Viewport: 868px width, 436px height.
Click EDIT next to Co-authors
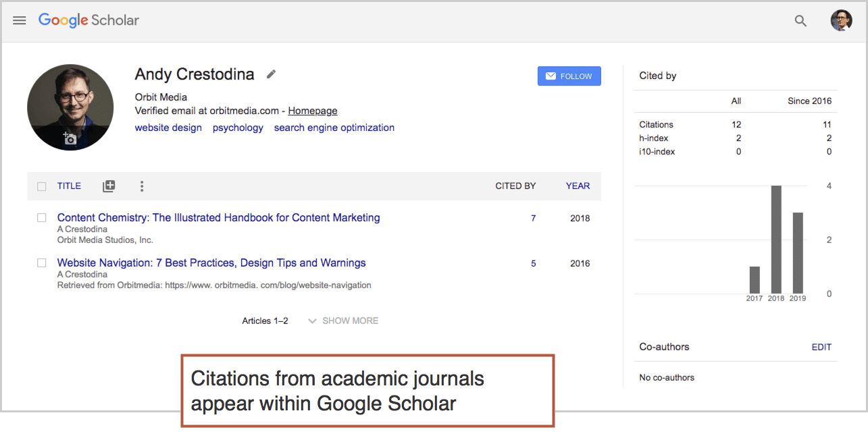click(x=821, y=348)
